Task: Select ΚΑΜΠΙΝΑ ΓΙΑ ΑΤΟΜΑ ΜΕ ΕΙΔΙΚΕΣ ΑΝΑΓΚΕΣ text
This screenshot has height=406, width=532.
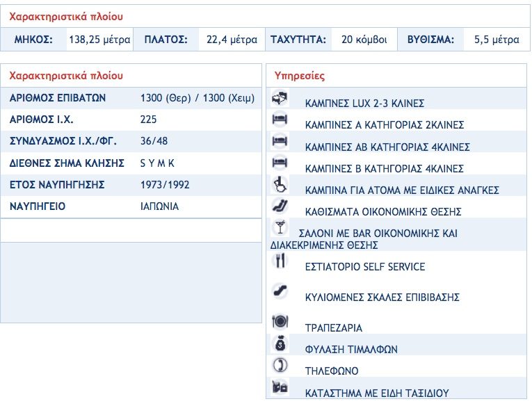Action: [402, 190]
